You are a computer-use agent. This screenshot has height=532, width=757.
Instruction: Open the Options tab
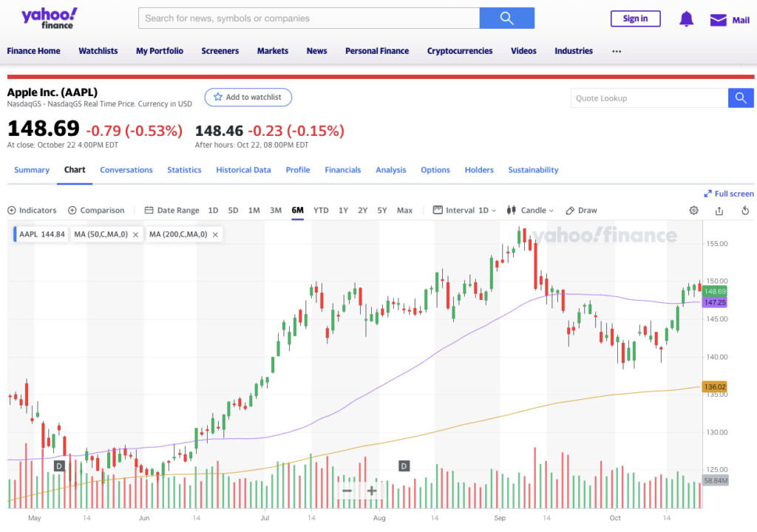coord(435,170)
